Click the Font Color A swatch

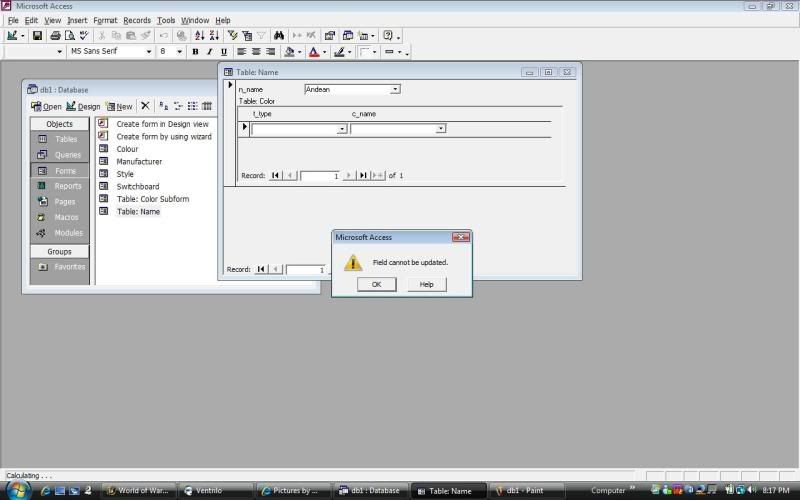coord(314,52)
